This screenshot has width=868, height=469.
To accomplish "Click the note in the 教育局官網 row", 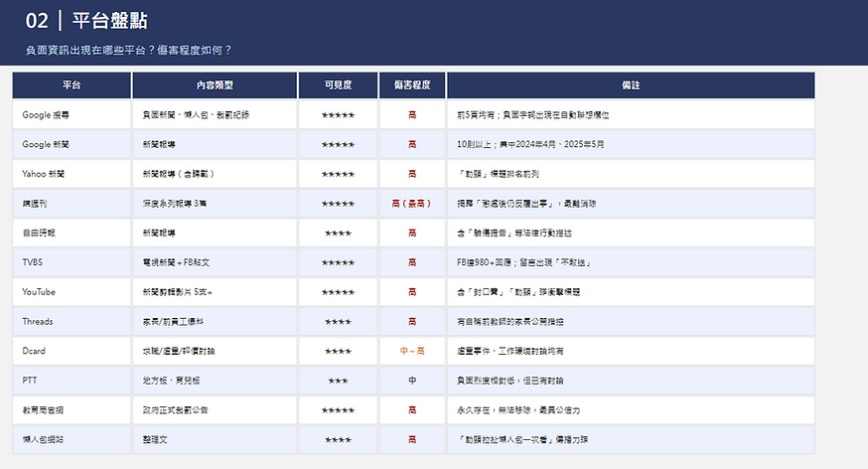I will [631, 410].
